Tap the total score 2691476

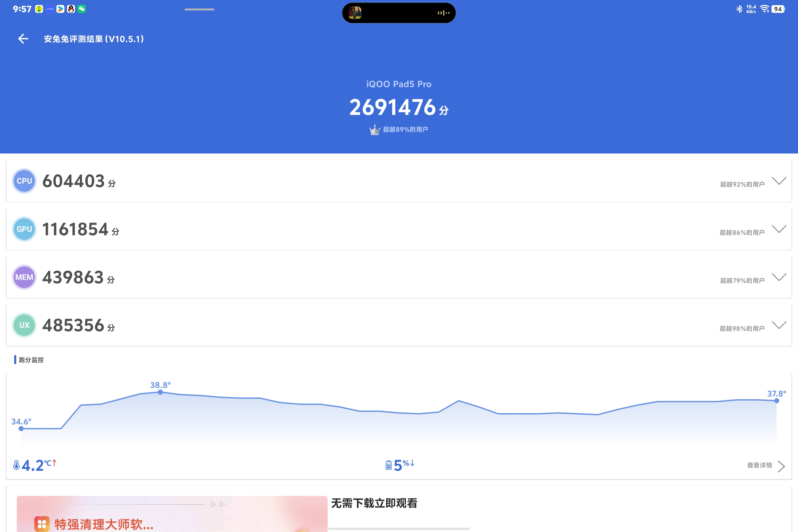point(393,107)
